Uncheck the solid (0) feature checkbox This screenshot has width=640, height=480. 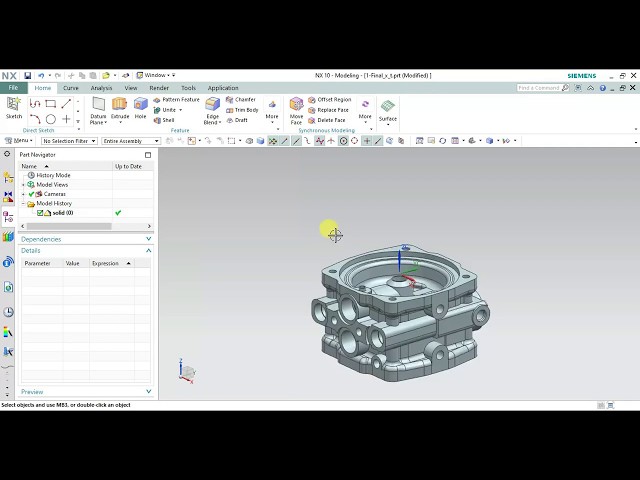tap(40, 213)
